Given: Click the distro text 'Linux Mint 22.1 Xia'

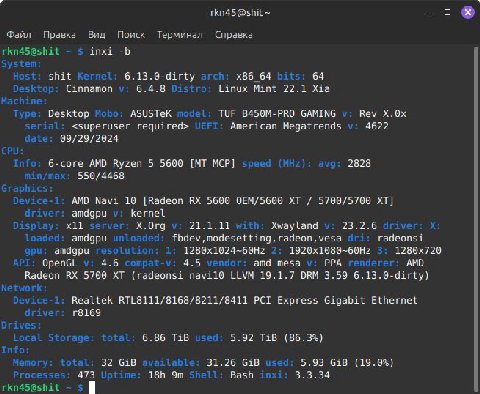Looking at the screenshot, I should click(274, 89).
